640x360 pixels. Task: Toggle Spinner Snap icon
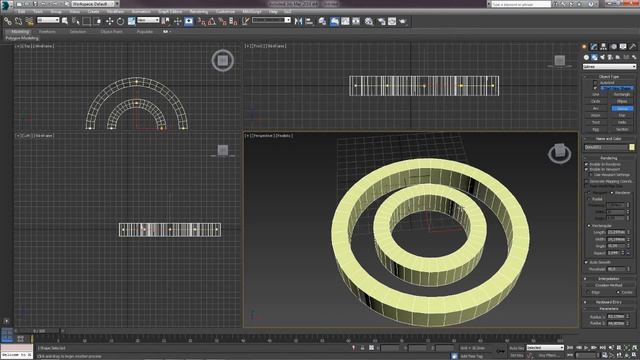click(x=233, y=21)
